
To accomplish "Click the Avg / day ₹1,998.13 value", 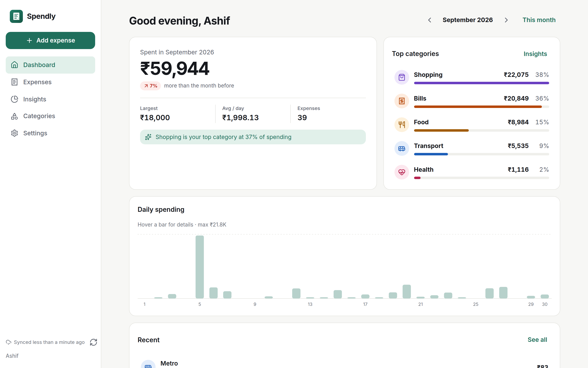I will (241, 118).
